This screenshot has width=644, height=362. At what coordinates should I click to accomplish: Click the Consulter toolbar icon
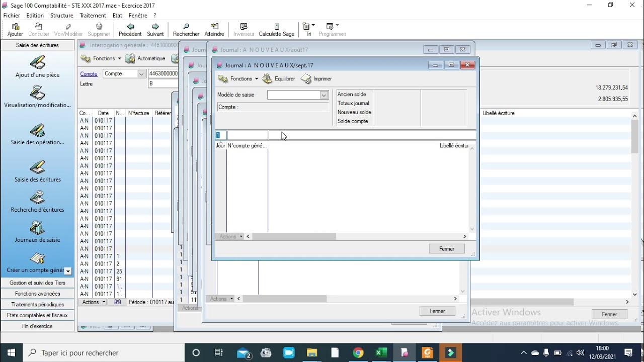pyautogui.click(x=39, y=30)
